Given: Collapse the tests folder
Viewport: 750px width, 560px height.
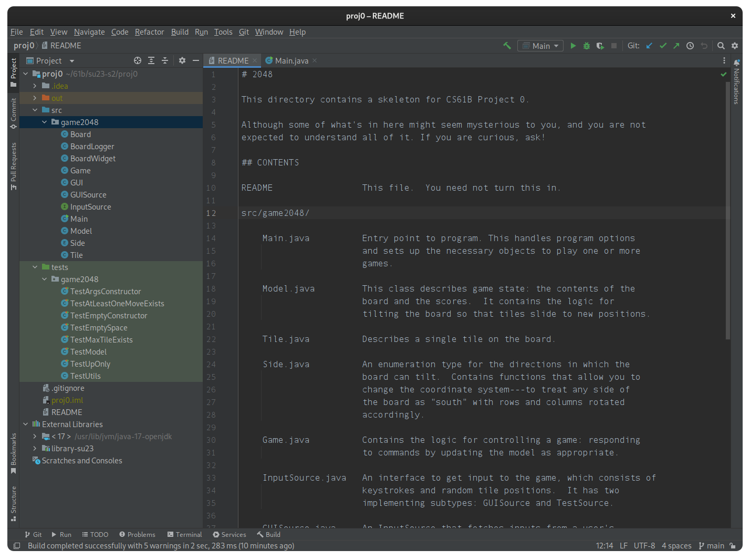Looking at the screenshot, I should 35,267.
